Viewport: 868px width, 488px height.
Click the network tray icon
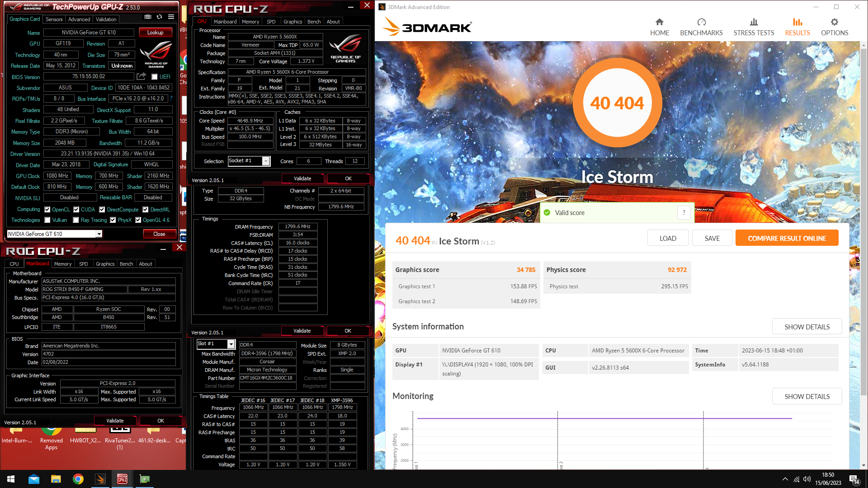point(797,479)
